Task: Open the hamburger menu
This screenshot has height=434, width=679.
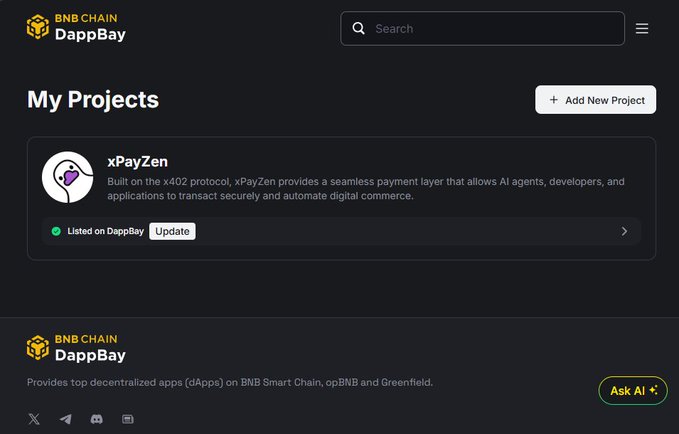Action: [x=642, y=29]
